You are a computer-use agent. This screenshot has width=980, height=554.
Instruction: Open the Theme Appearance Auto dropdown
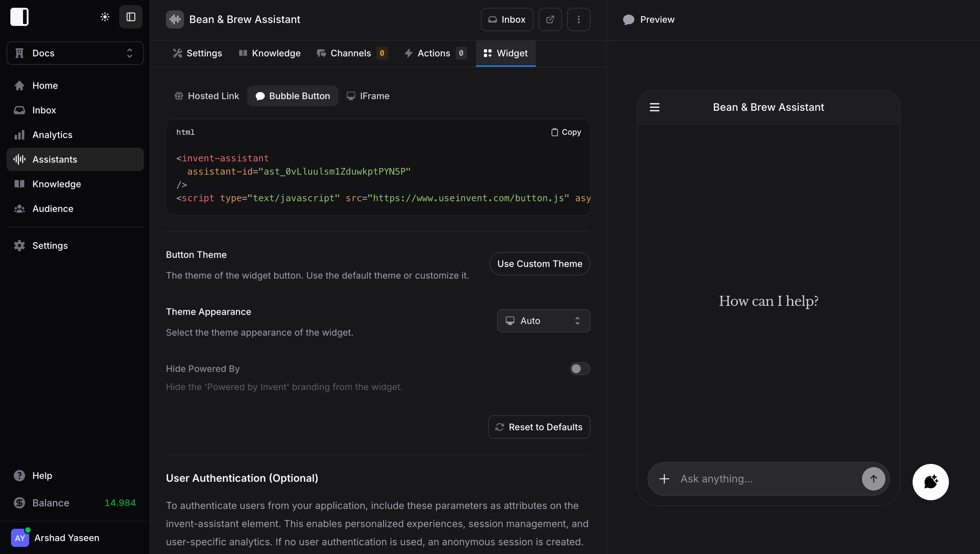pyautogui.click(x=543, y=321)
